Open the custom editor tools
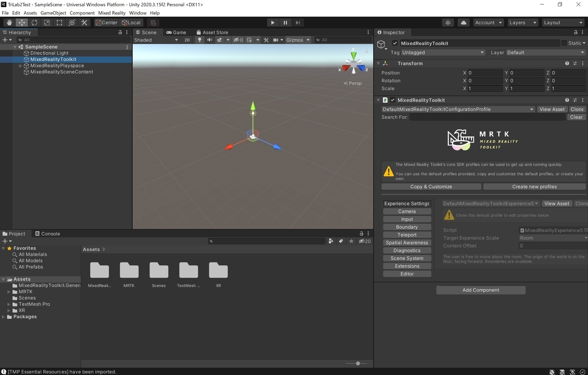The width and height of the screenshot is (588, 375). pos(84,23)
